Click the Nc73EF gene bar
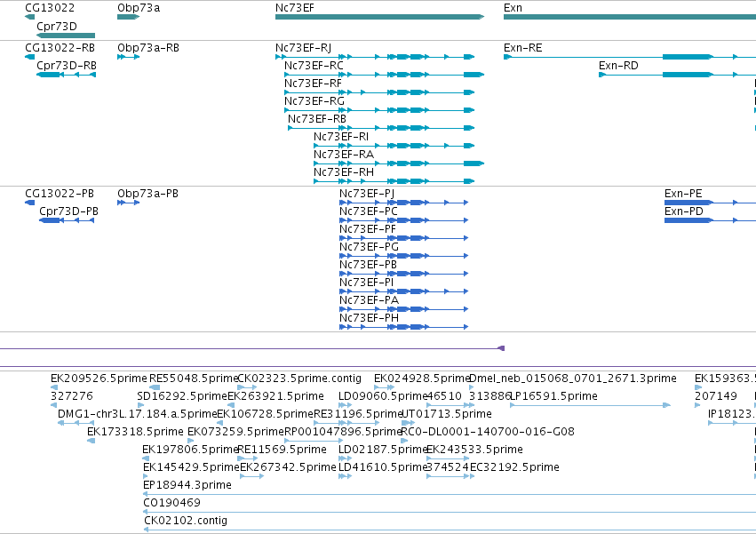 coord(379,17)
